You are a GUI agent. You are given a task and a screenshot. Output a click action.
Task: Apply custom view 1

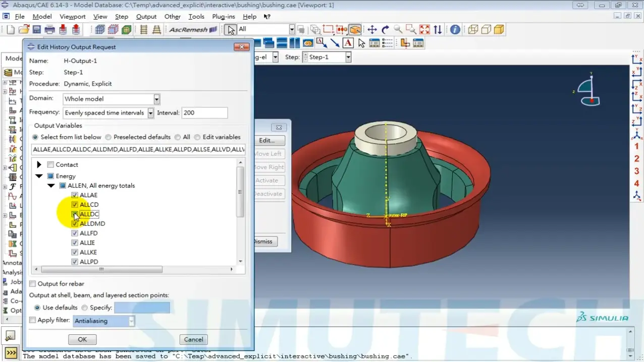click(637, 146)
